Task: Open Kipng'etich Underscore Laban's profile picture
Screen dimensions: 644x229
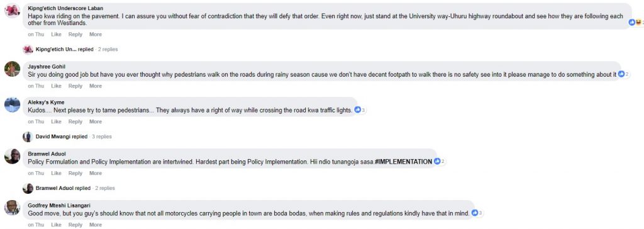Action: [12, 10]
